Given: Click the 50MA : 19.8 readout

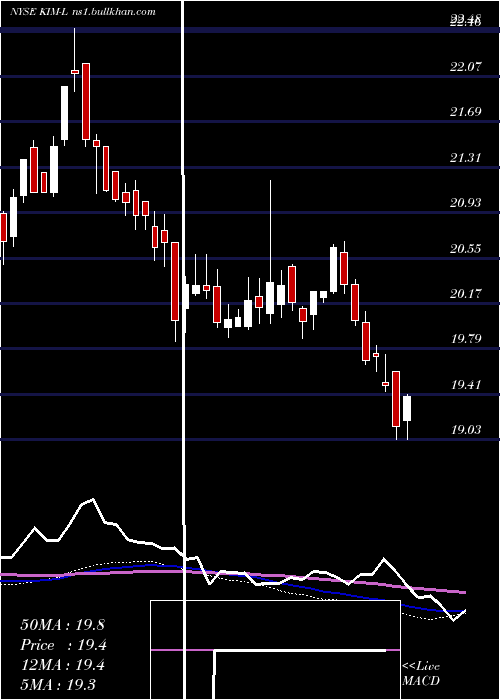Looking at the screenshot, I should [62, 625].
